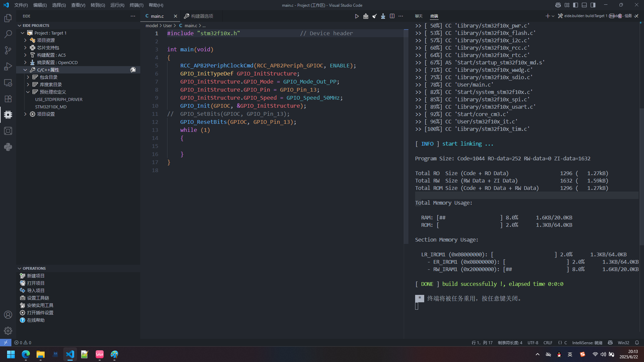This screenshot has width=644, height=362.
Task: Click the Build icon in editor toolbar
Action: tap(366, 16)
